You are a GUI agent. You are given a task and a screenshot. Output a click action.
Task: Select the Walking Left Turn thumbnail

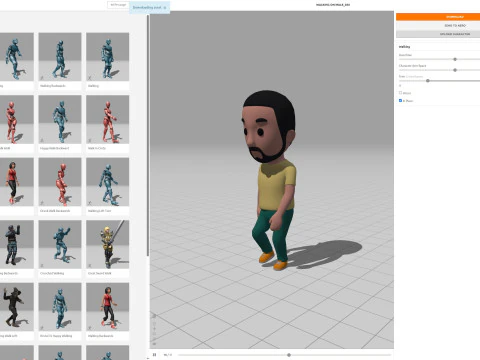[108, 182]
